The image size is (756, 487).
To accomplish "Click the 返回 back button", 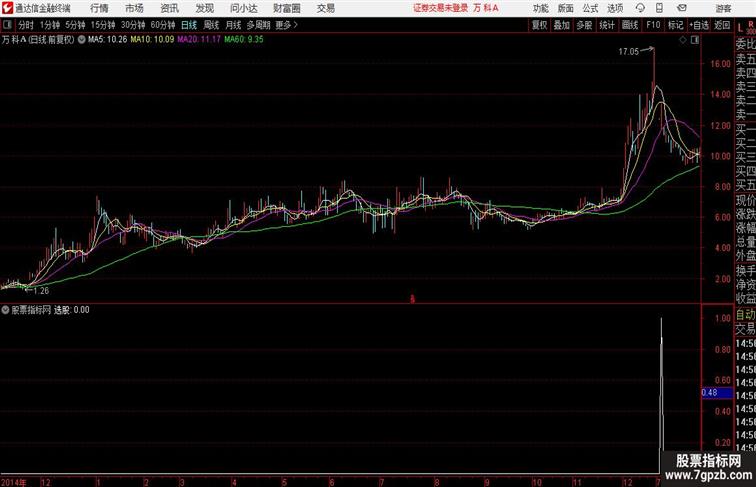I will [722, 25].
